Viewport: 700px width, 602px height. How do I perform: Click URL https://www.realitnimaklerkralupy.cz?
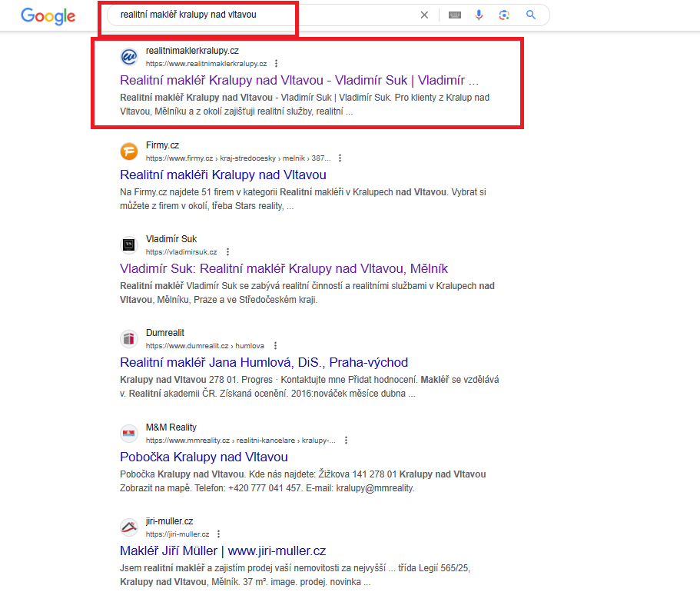[206, 64]
